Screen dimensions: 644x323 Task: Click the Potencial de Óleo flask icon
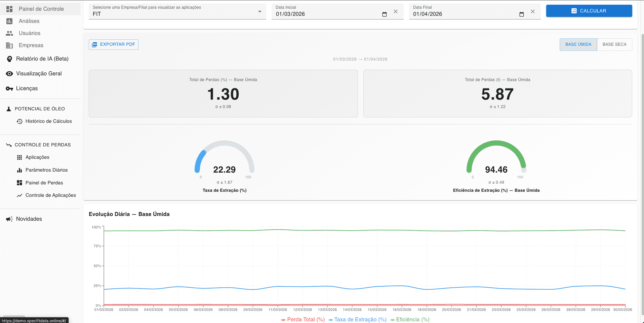coord(9,109)
